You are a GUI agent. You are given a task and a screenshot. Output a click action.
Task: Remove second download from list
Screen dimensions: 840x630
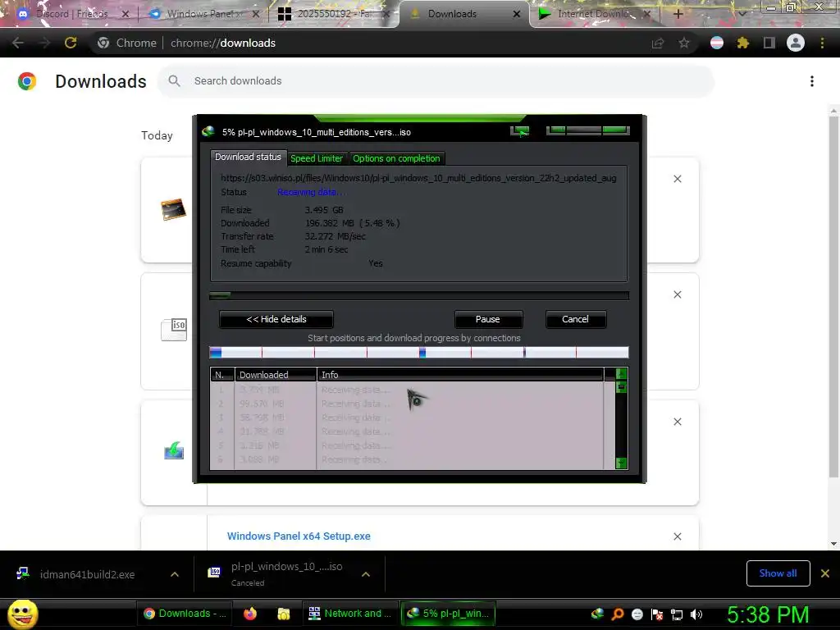pos(678,294)
